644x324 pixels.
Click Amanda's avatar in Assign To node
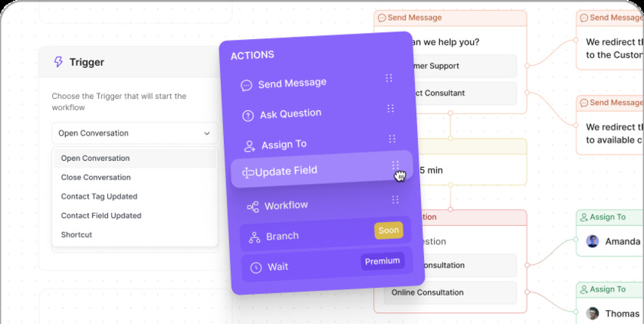(593, 241)
